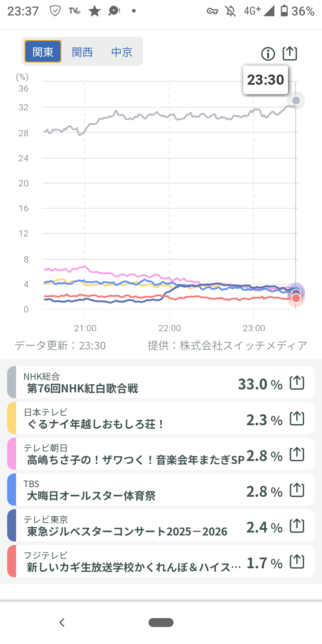Tap the gray NHK data point on chart
This screenshot has width=322, height=644.
pos(296,100)
